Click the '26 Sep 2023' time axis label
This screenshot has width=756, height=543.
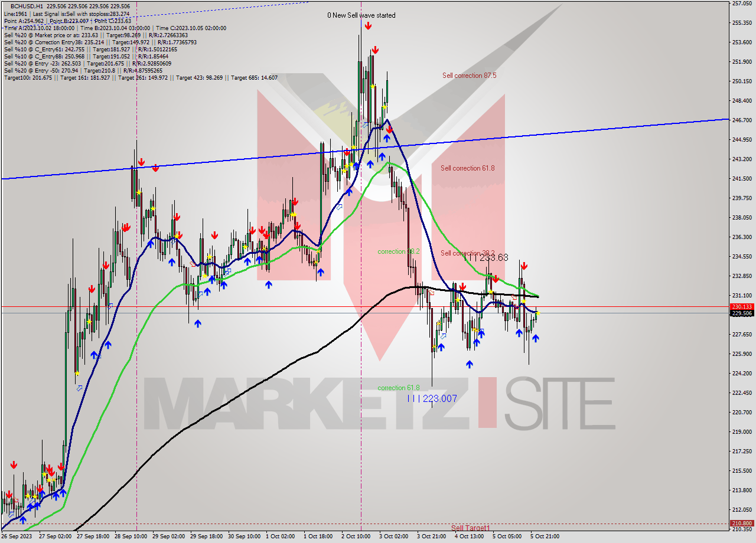tap(17, 537)
